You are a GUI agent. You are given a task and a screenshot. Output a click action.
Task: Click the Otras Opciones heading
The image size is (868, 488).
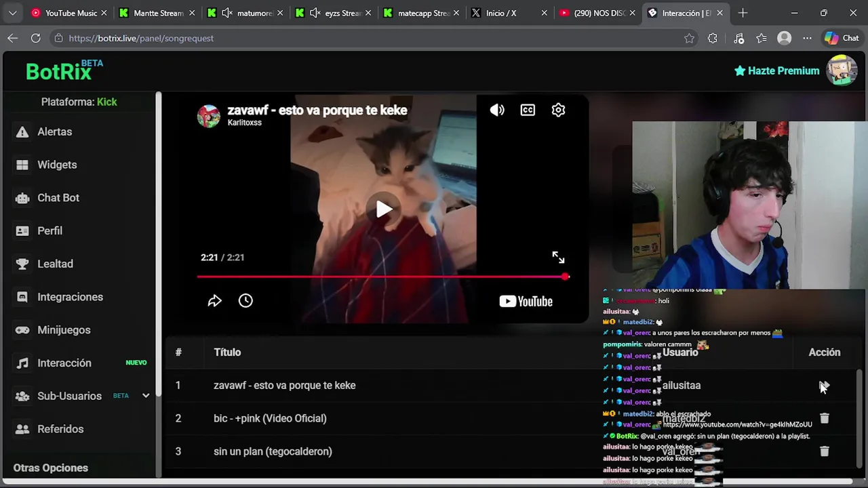pyautogui.click(x=51, y=468)
